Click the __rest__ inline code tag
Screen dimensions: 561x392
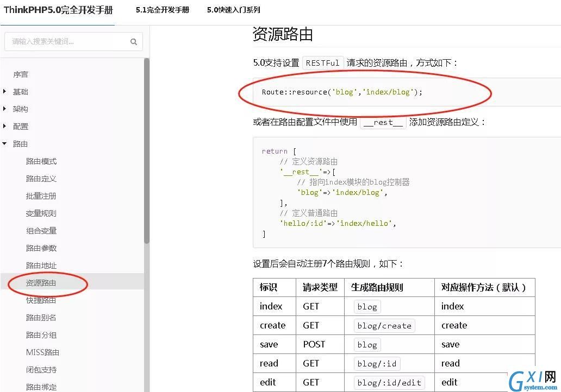(x=383, y=122)
